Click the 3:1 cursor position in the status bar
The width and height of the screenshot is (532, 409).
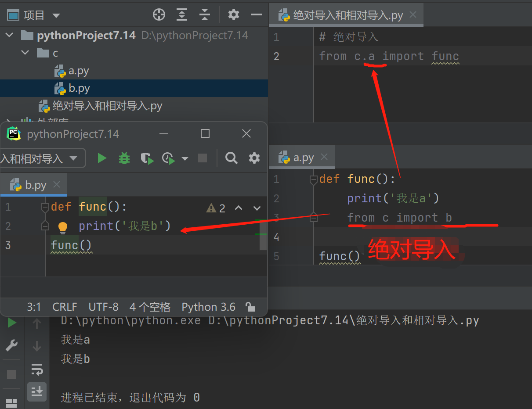(x=34, y=307)
